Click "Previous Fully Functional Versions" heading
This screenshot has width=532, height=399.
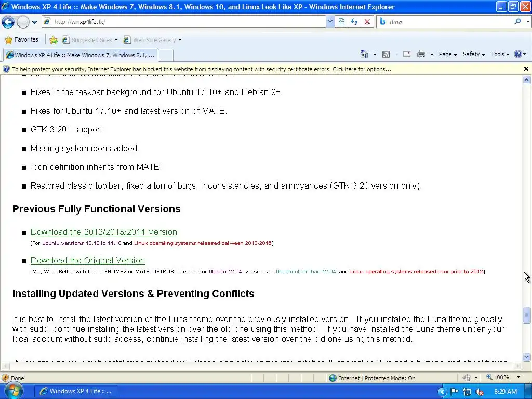tap(96, 209)
